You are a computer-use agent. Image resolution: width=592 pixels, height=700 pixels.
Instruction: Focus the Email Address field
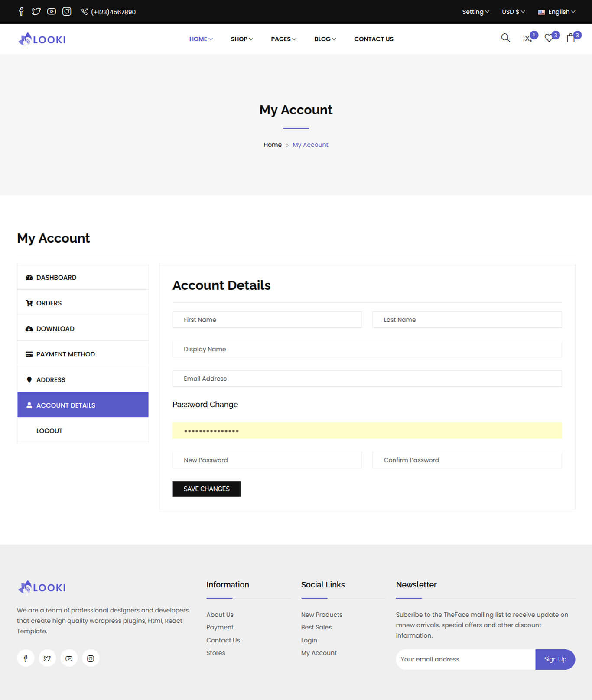pos(367,379)
